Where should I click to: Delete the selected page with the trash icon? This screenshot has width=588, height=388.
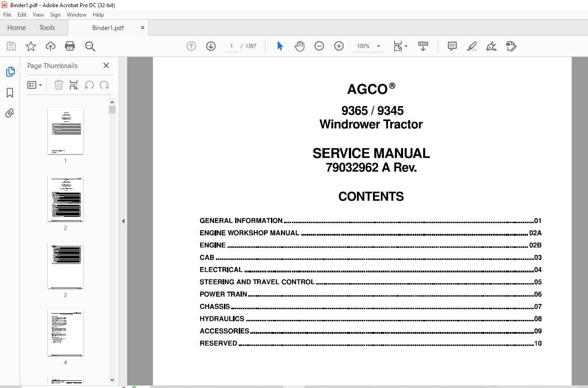pos(59,85)
